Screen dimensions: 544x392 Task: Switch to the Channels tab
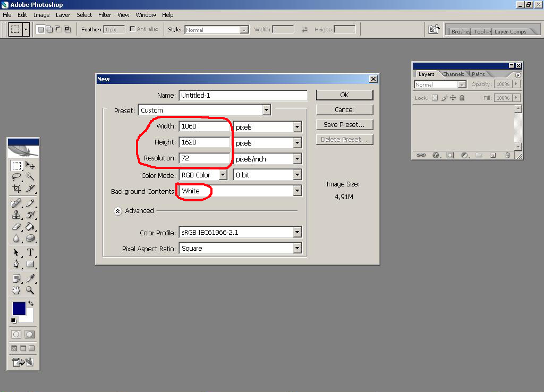[x=453, y=74]
